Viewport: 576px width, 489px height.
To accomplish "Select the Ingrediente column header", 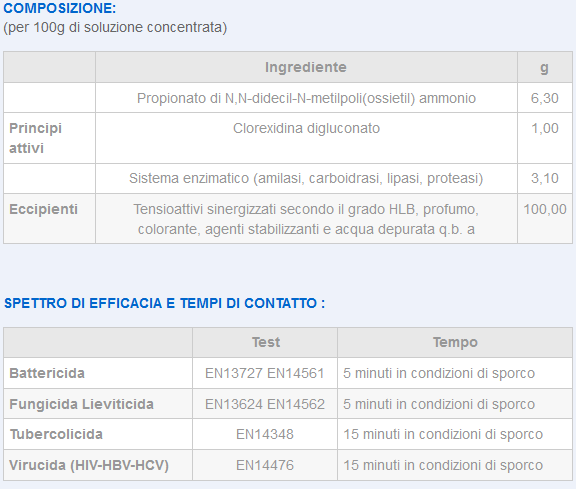I will tap(306, 67).
